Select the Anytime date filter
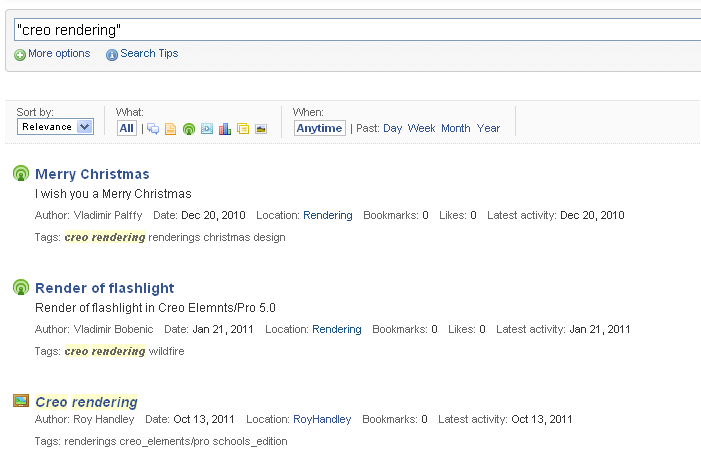 [320, 128]
